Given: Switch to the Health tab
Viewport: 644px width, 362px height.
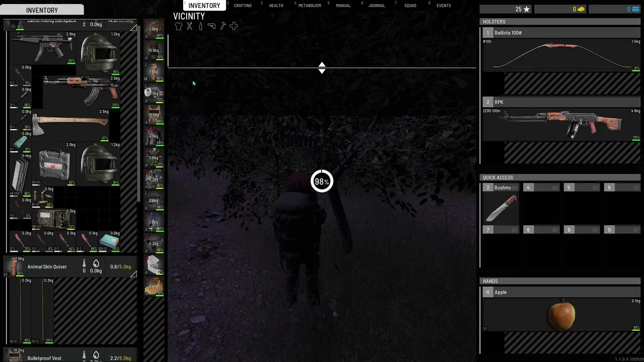Looking at the screenshot, I should [276, 6].
